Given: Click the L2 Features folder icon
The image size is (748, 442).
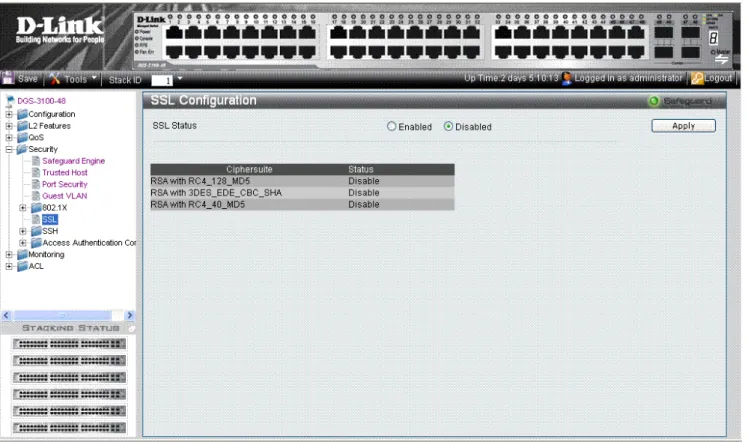Looking at the screenshot, I should 22,126.
